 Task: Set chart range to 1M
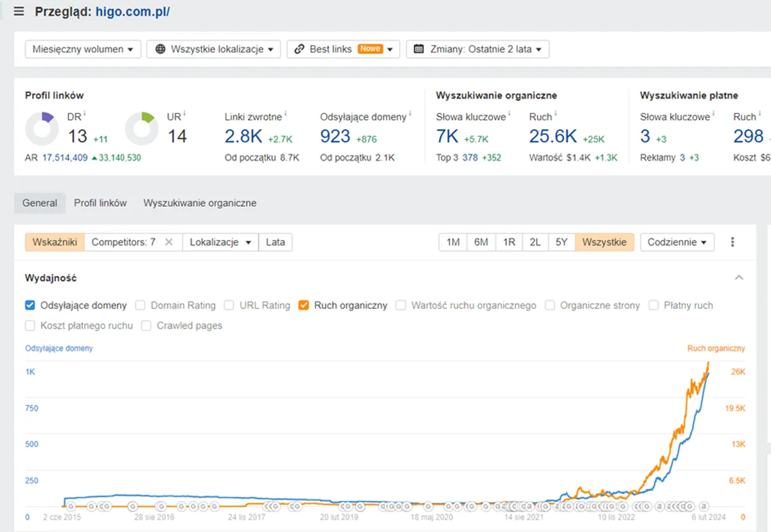click(x=453, y=242)
